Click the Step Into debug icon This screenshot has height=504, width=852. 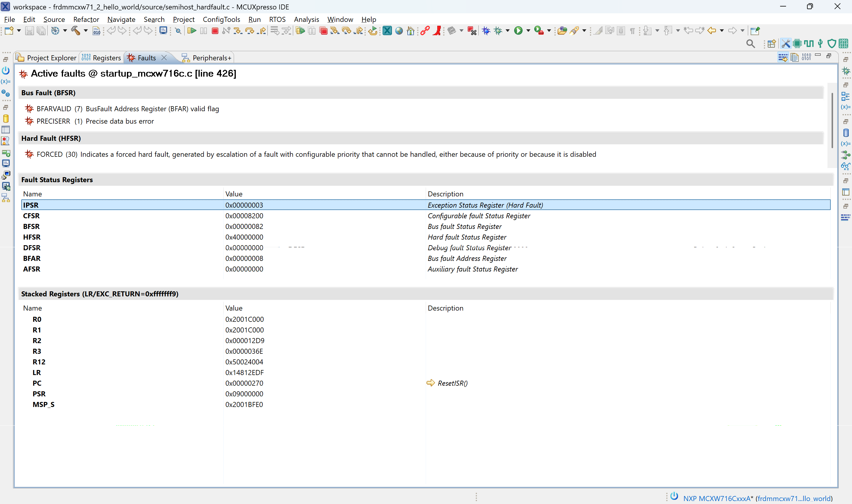click(x=238, y=31)
